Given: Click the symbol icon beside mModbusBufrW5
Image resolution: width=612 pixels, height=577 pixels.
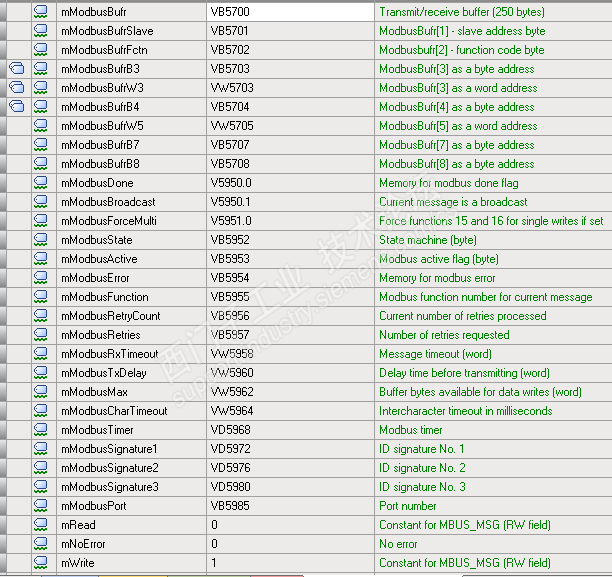Looking at the screenshot, I should 41,126.
